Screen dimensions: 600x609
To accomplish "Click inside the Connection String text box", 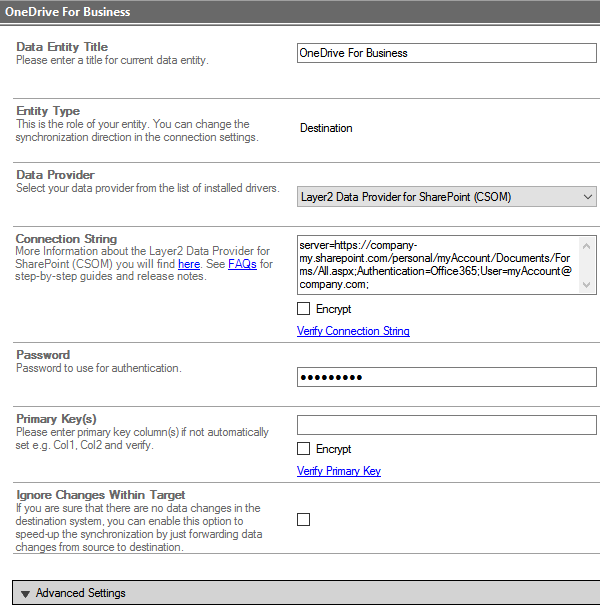I will pos(446,264).
